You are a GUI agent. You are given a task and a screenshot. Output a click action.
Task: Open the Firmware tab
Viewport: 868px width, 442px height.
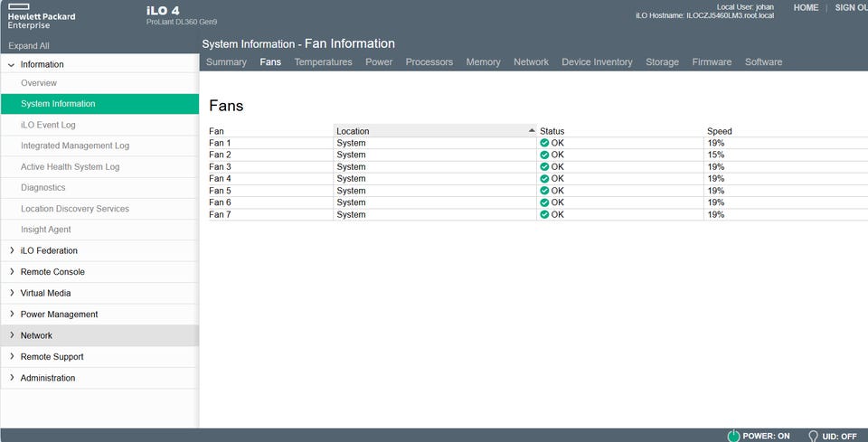pyautogui.click(x=712, y=62)
